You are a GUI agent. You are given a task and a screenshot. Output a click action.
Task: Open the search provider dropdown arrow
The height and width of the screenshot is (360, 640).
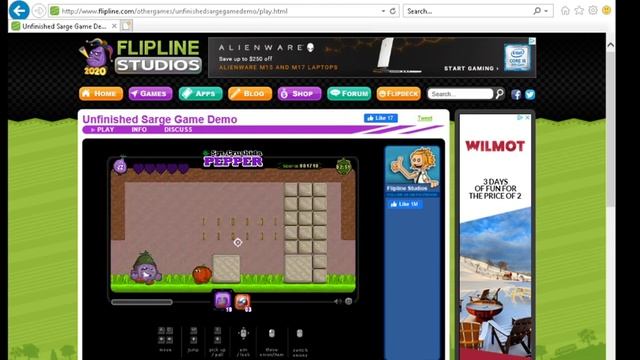546,11
